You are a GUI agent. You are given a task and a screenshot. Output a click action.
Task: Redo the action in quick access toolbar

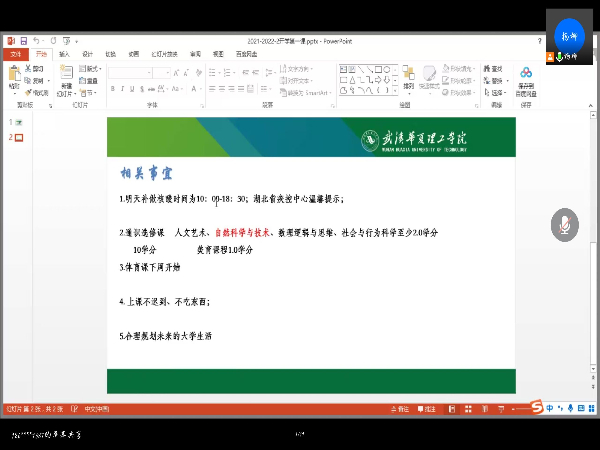pos(53,41)
